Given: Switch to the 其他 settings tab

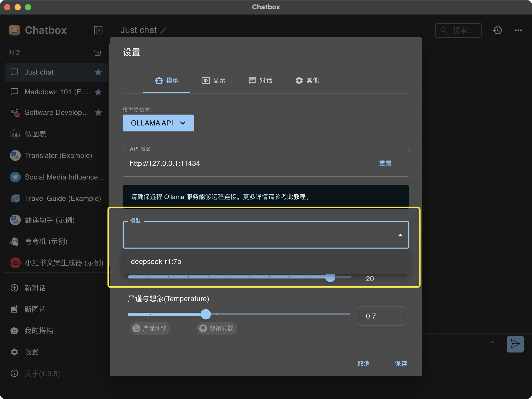Looking at the screenshot, I should (x=307, y=81).
